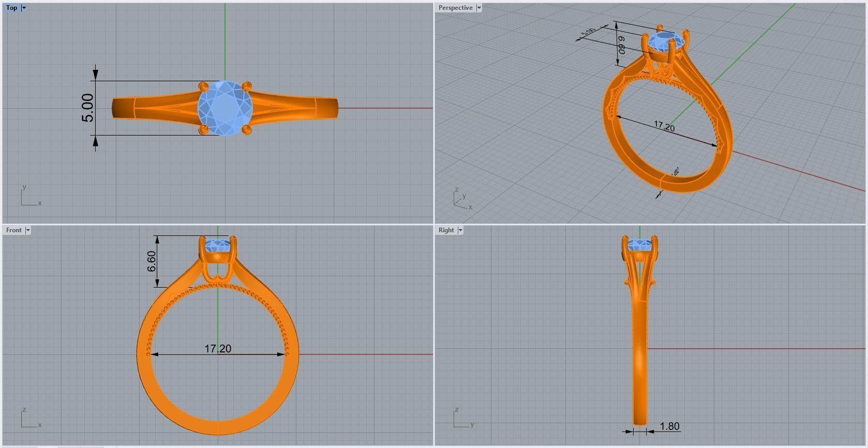Click the blue gemstone in Top view
Viewport: 868px width, 448px height.
click(x=225, y=108)
